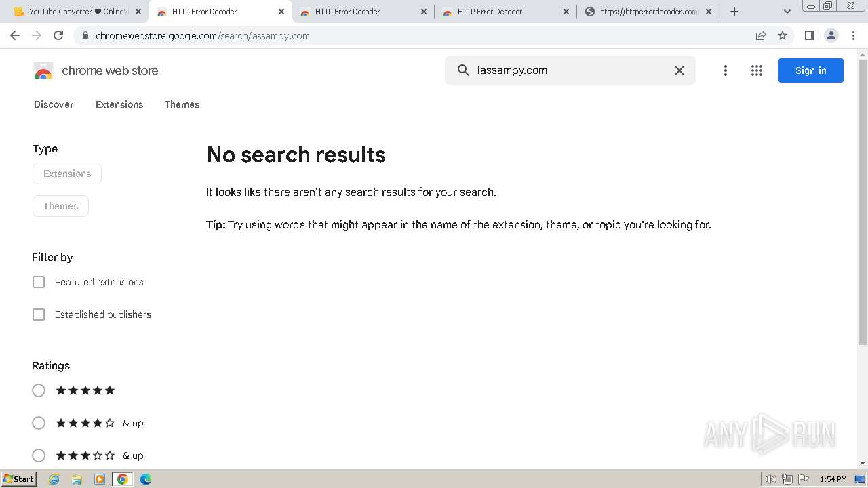
Task: Share this page icon in address bar
Action: click(x=760, y=35)
